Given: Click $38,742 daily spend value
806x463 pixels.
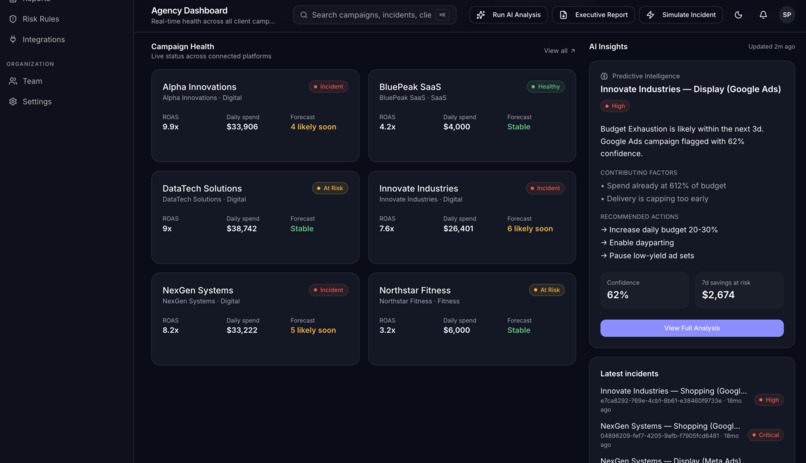Looking at the screenshot, I should click(242, 229).
